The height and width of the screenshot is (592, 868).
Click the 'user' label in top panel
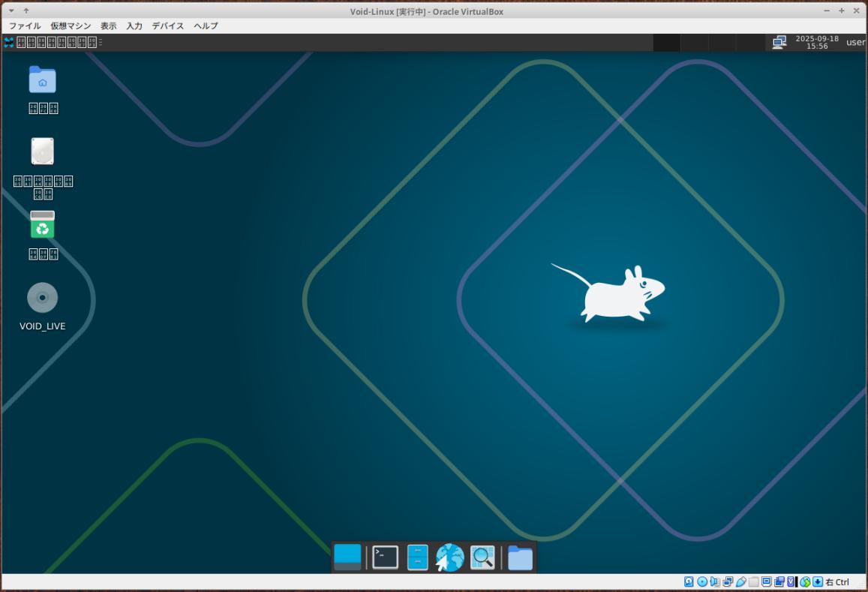[855, 42]
